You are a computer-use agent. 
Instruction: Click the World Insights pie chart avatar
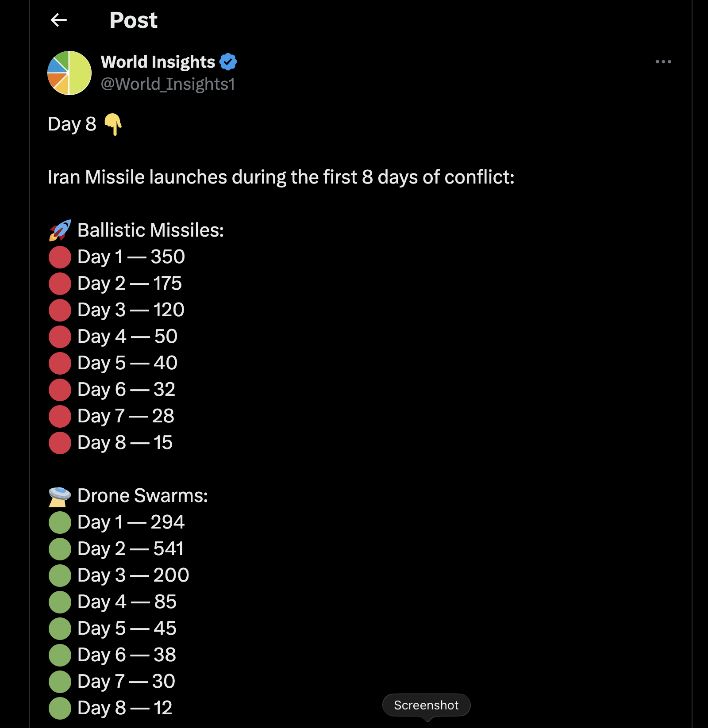pos(69,73)
